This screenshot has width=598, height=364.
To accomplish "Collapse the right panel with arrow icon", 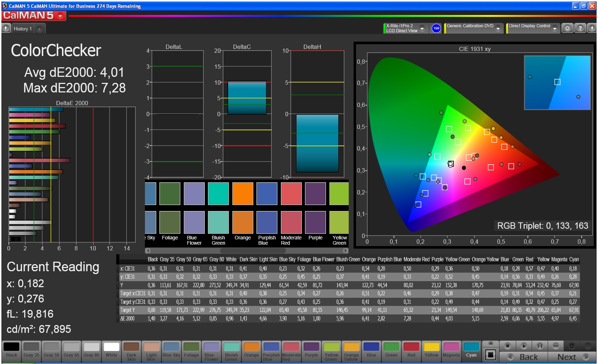I will pyautogui.click(x=592, y=28).
